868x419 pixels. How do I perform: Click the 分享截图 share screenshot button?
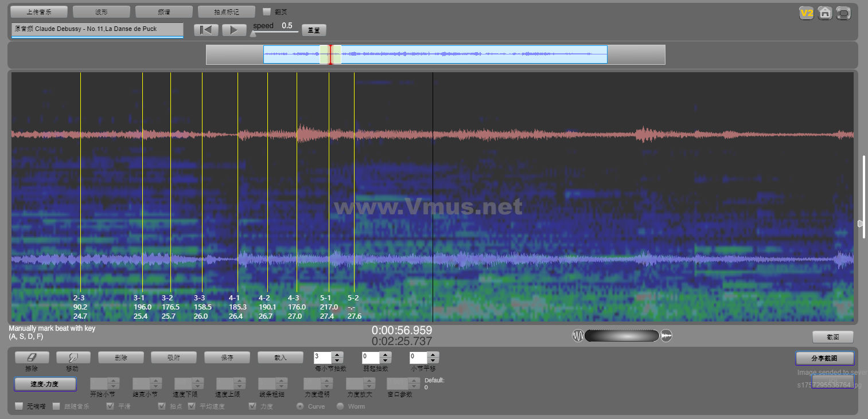tap(824, 358)
